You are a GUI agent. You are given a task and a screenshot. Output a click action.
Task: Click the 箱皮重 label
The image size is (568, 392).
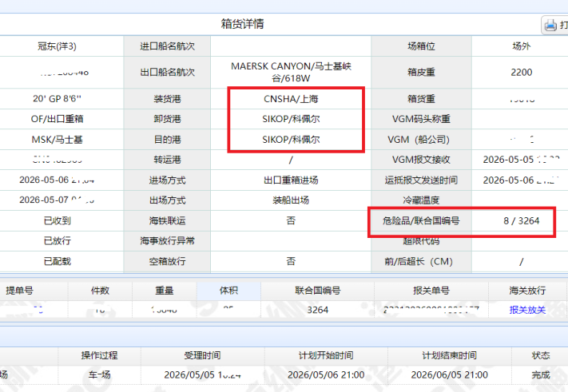[x=421, y=73]
